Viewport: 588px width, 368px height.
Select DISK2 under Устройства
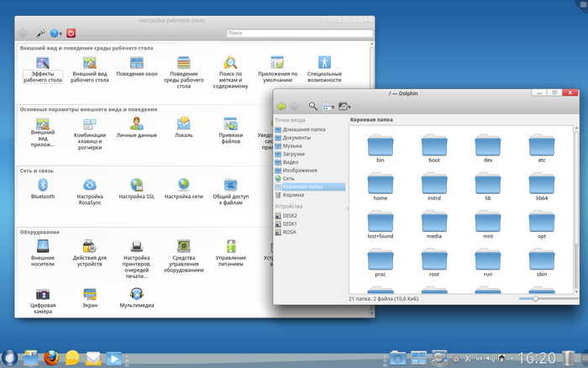point(290,216)
